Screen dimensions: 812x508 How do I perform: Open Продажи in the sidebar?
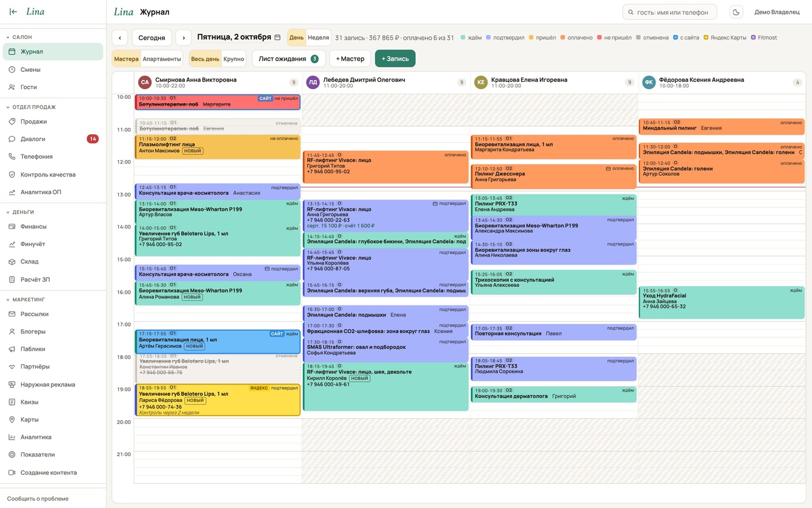coord(53,122)
